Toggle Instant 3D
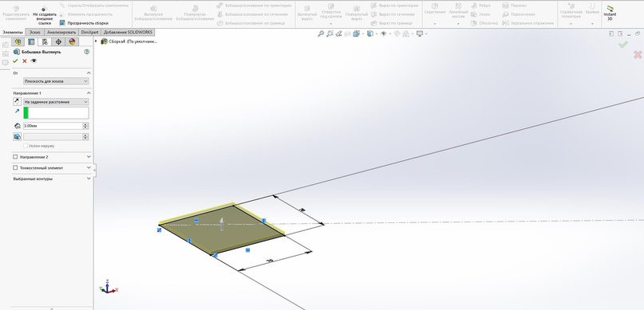The image size is (644, 310). point(610,13)
